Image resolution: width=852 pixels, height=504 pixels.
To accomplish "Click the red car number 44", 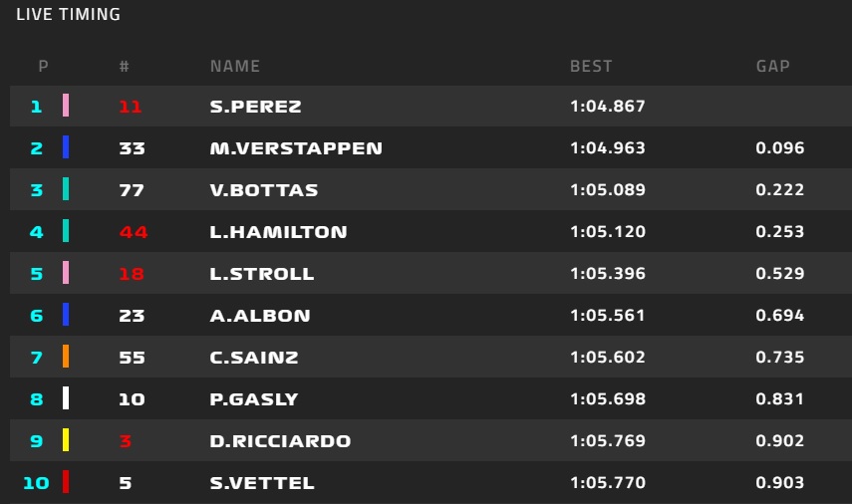I will (134, 232).
